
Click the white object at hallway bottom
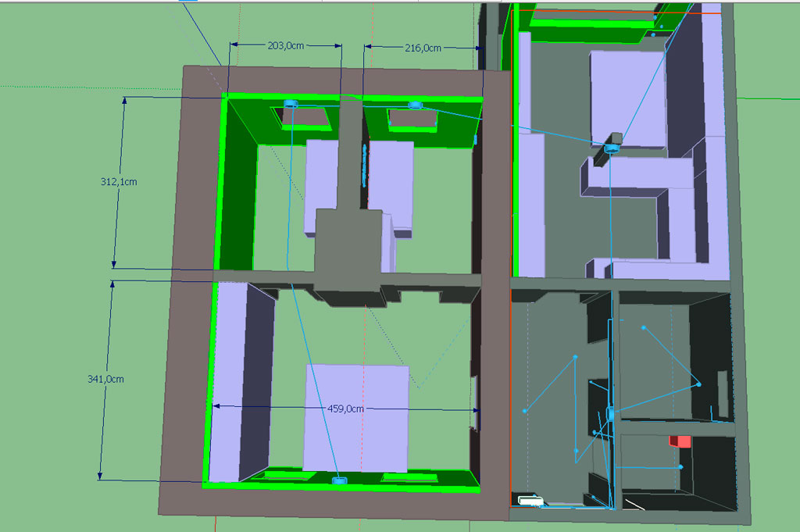(x=530, y=501)
